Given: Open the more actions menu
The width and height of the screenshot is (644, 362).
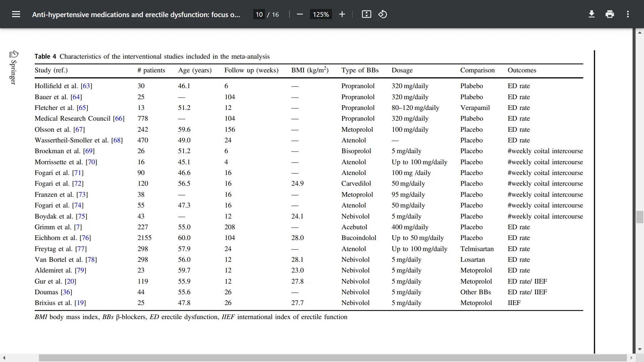Looking at the screenshot, I should 628,14.
